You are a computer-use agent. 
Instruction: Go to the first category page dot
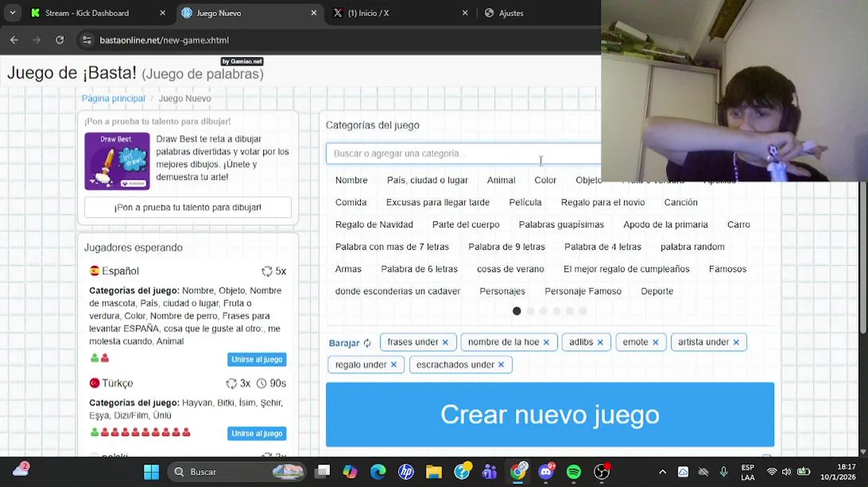coord(516,311)
